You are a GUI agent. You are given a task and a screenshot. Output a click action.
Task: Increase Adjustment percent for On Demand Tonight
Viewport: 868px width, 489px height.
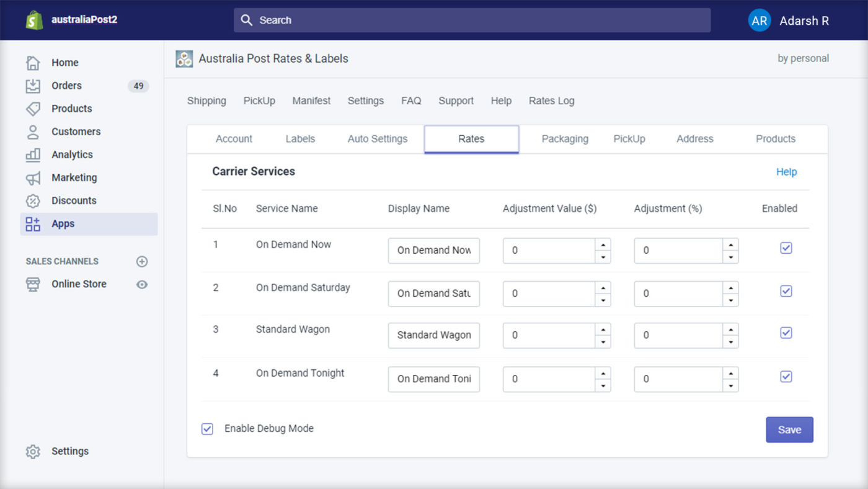pyautogui.click(x=730, y=373)
